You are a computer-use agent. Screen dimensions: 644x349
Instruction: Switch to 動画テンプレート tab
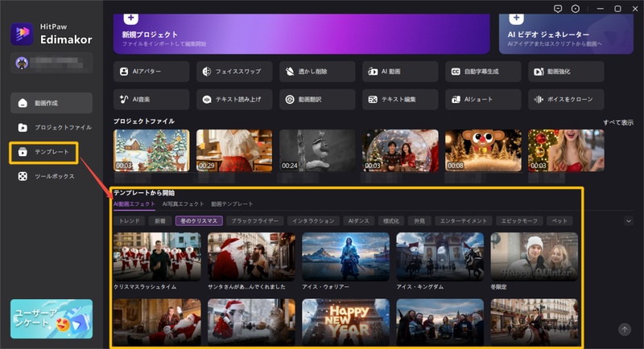pos(232,203)
